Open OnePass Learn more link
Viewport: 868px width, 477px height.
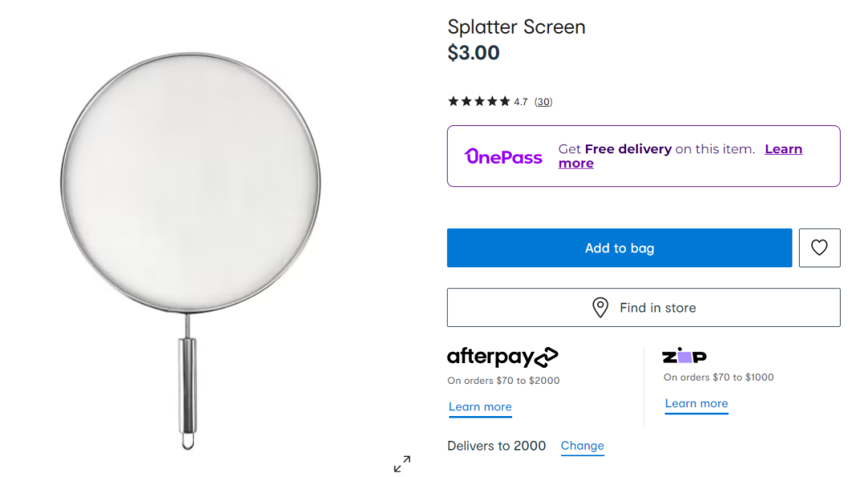tap(783, 149)
